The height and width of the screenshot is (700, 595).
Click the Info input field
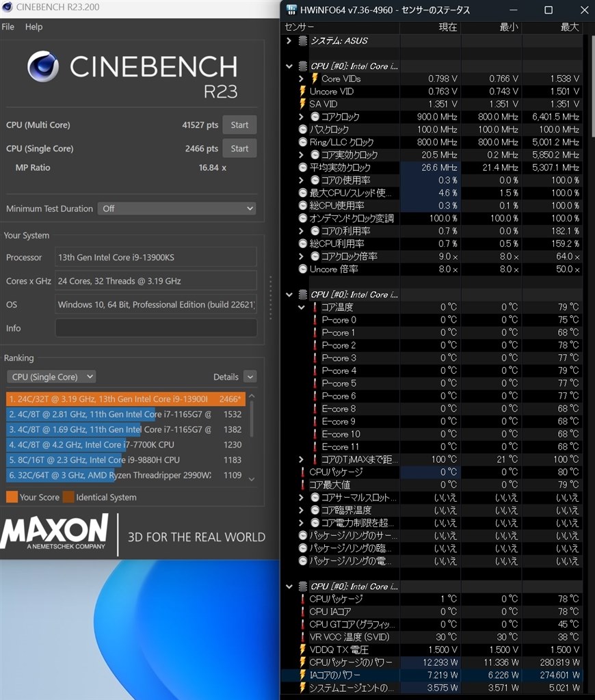[x=156, y=328]
